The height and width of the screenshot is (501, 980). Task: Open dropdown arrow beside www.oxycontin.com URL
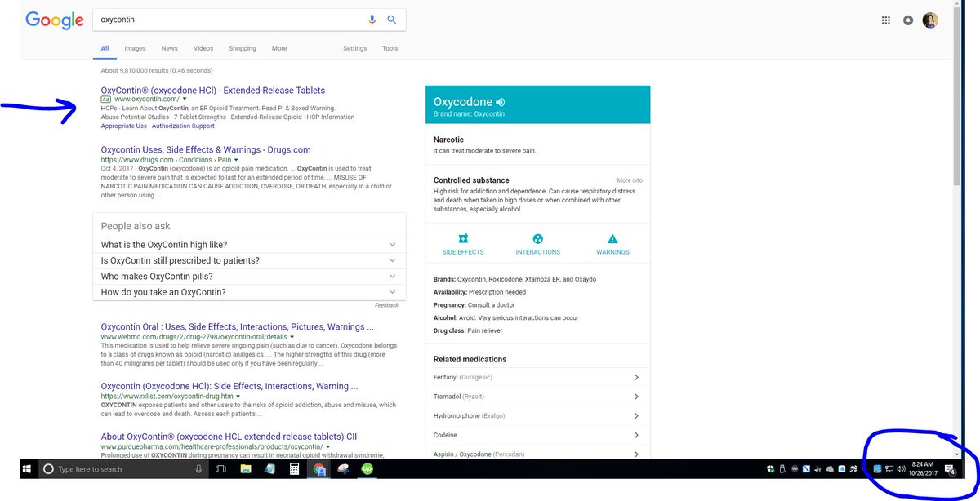(185, 100)
